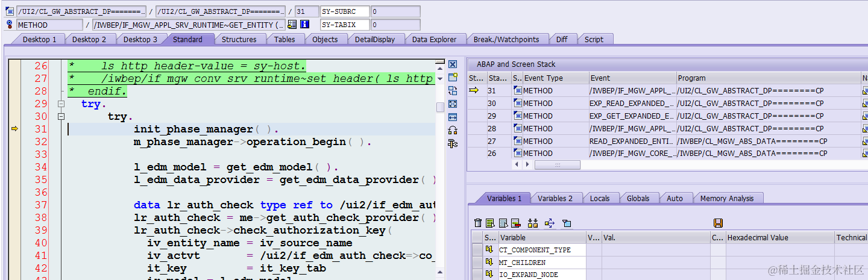Click the gear icon beside METHOD field
Image resolution: width=868 pixels, height=280 pixels.
(x=9, y=25)
